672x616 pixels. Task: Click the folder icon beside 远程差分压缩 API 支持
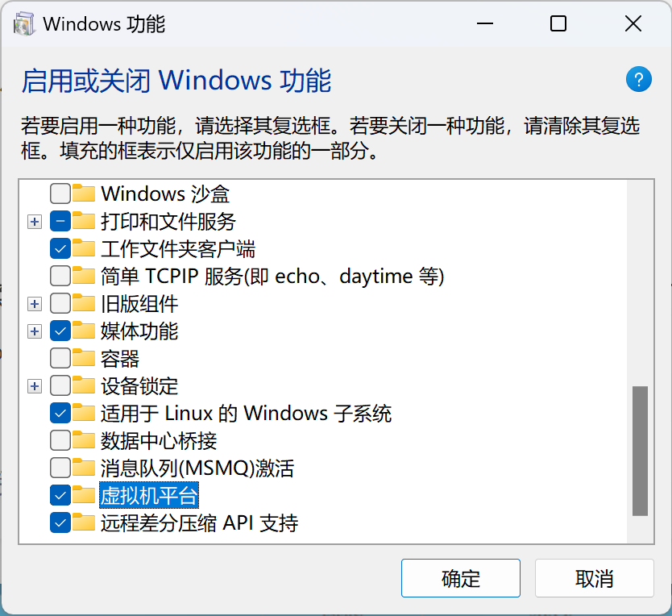click(x=84, y=523)
